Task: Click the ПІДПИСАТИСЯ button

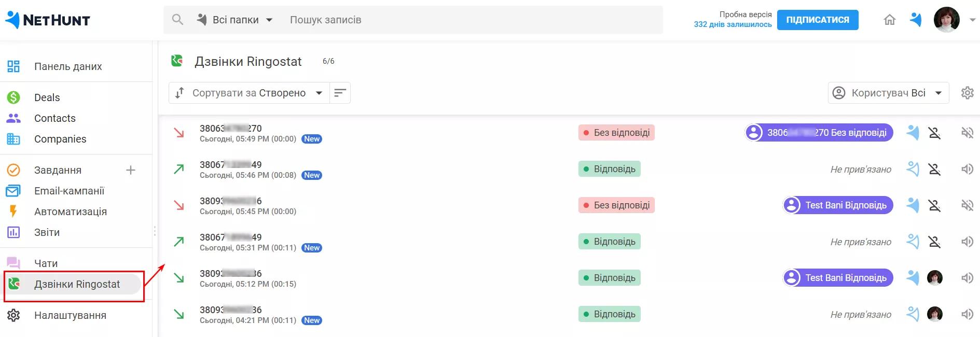Action: pos(818,20)
